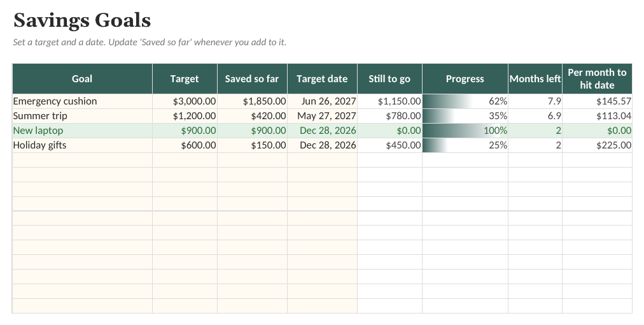Click the Saved so far header
Image resolution: width=644 pixels, height=325 pixels.
[252, 78]
